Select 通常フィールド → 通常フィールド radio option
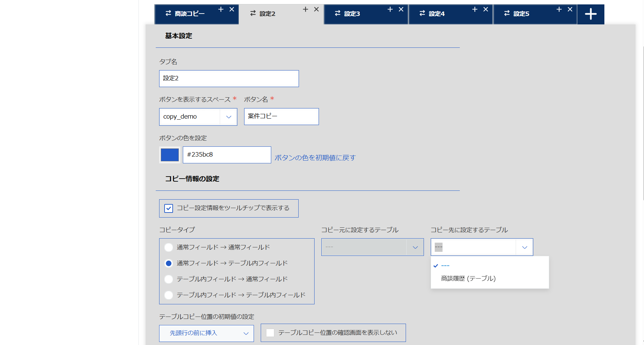 tap(169, 247)
